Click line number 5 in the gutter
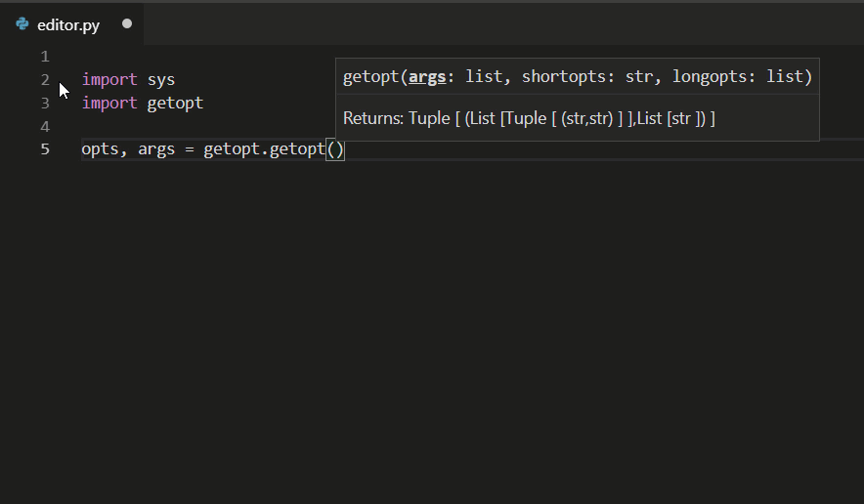This screenshot has width=864, height=504. pyautogui.click(x=45, y=149)
